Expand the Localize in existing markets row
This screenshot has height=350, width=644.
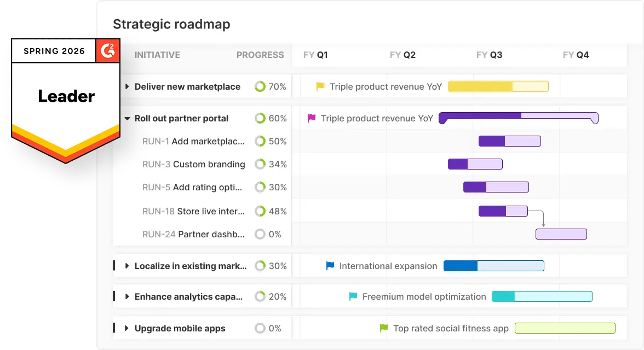127,266
